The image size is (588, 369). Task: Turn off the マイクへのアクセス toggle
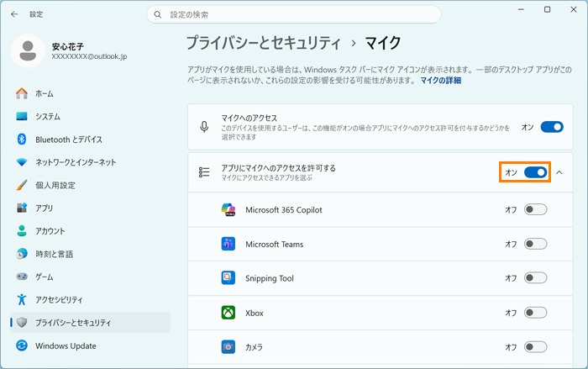click(x=552, y=127)
